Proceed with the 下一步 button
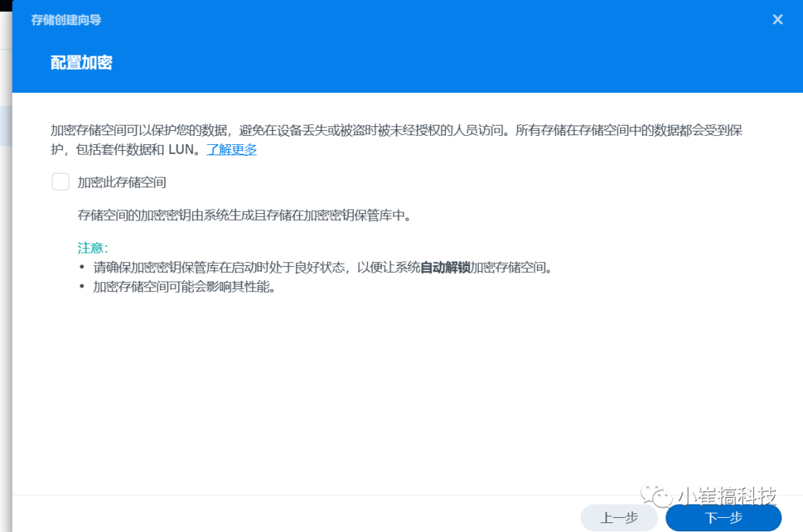Image resolution: width=803 pixels, height=532 pixels. [x=723, y=518]
